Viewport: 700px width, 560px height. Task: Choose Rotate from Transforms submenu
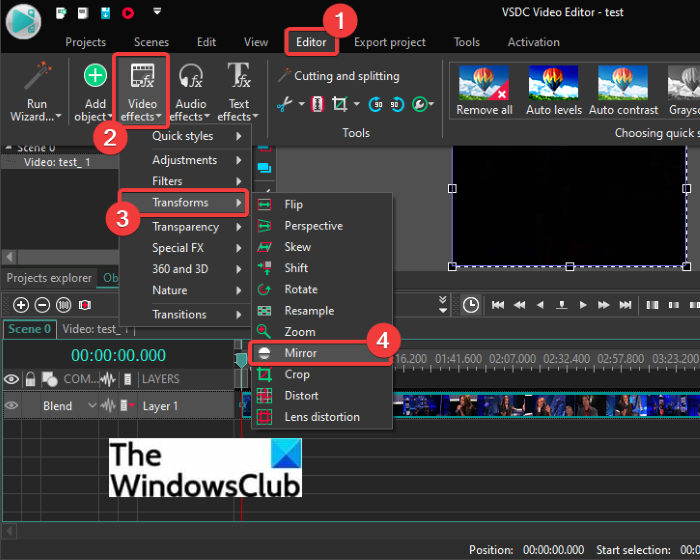pyautogui.click(x=322, y=289)
